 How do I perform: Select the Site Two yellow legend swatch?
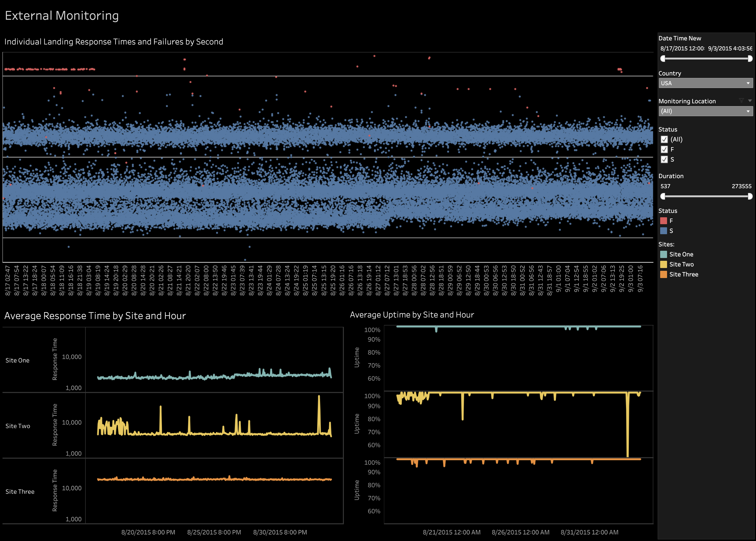coord(664,265)
